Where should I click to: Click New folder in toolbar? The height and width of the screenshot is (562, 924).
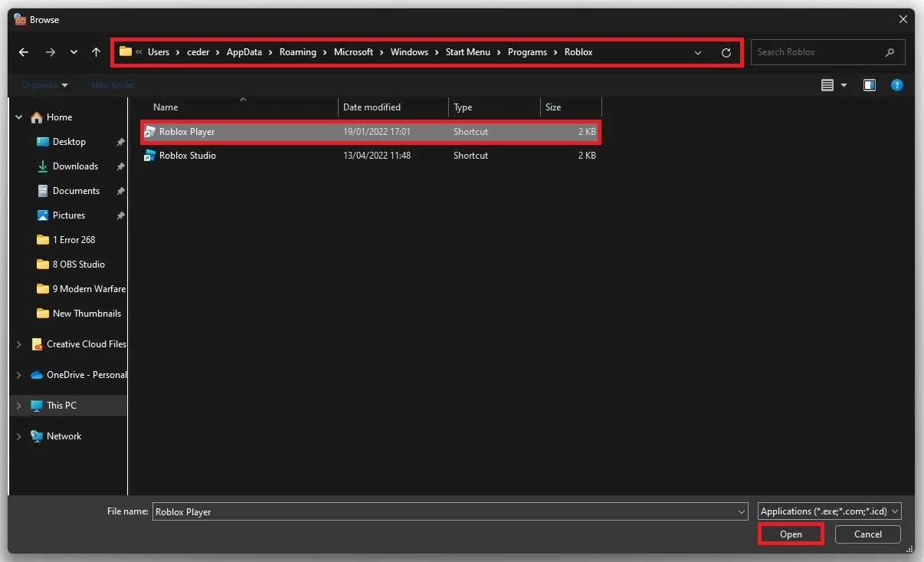113,85
